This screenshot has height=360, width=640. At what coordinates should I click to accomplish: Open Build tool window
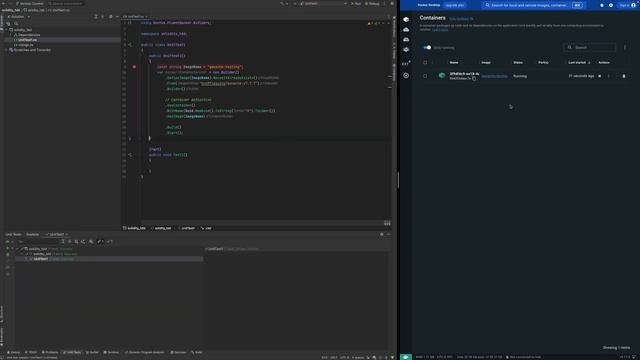coord(197,352)
